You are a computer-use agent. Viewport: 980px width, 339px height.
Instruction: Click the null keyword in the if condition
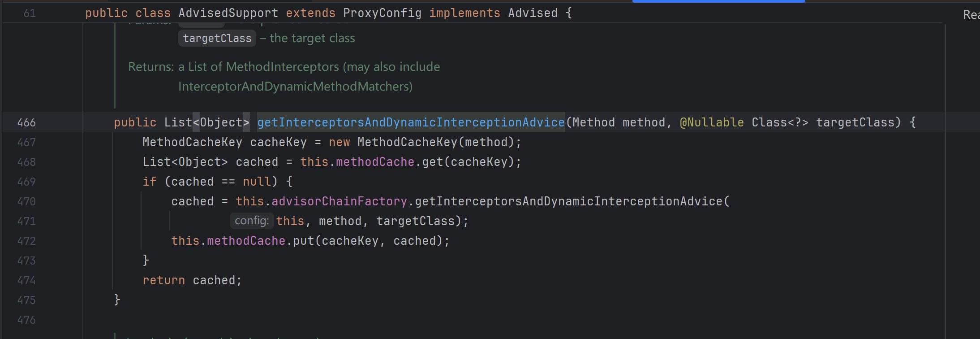257,182
